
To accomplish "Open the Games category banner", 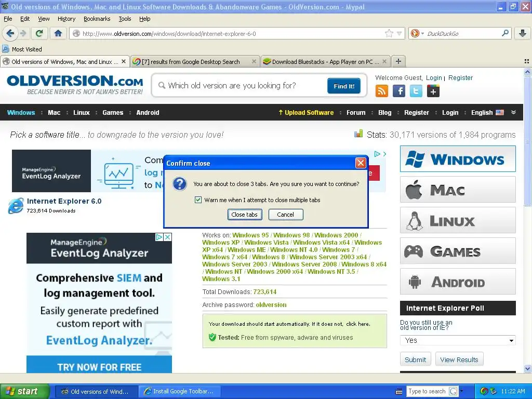I will pos(458,251).
